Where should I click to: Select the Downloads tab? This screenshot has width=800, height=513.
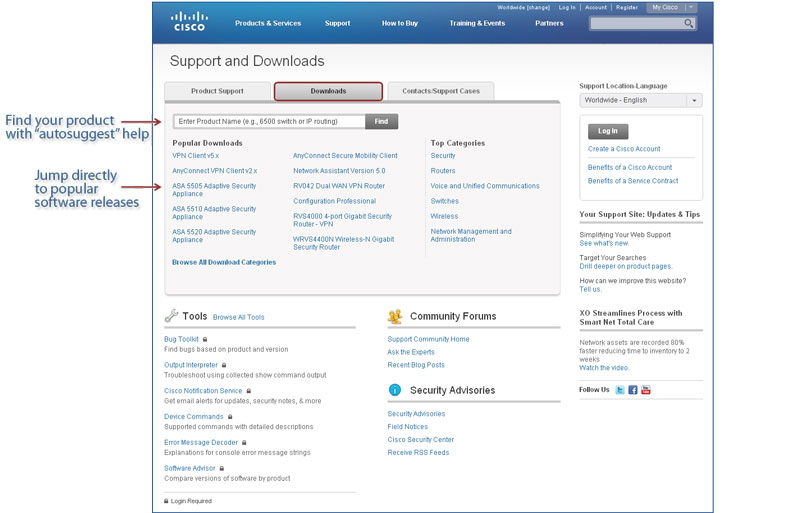coord(328,91)
